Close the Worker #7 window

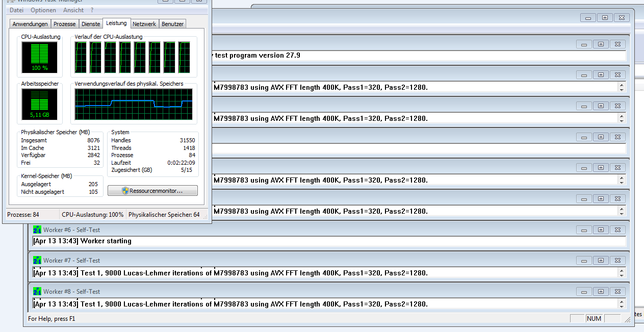click(x=617, y=261)
